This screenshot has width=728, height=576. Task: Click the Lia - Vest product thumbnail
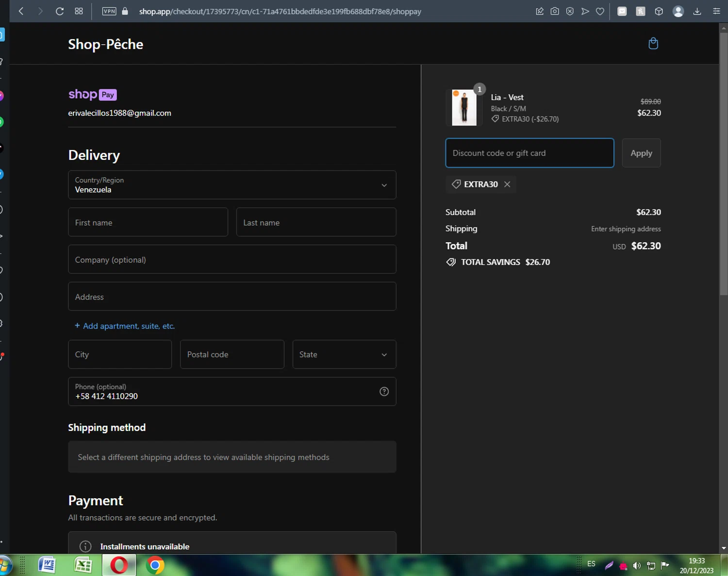tap(464, 107)
